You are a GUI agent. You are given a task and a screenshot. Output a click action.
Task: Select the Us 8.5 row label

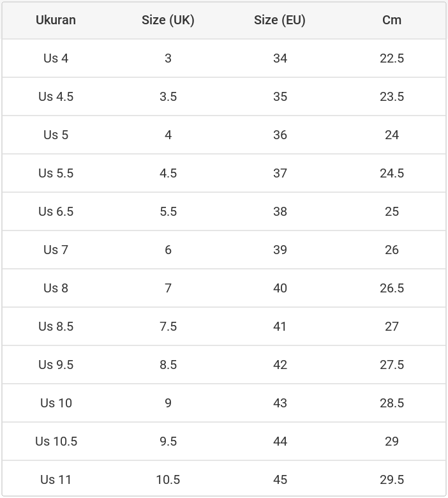(56, 326)
